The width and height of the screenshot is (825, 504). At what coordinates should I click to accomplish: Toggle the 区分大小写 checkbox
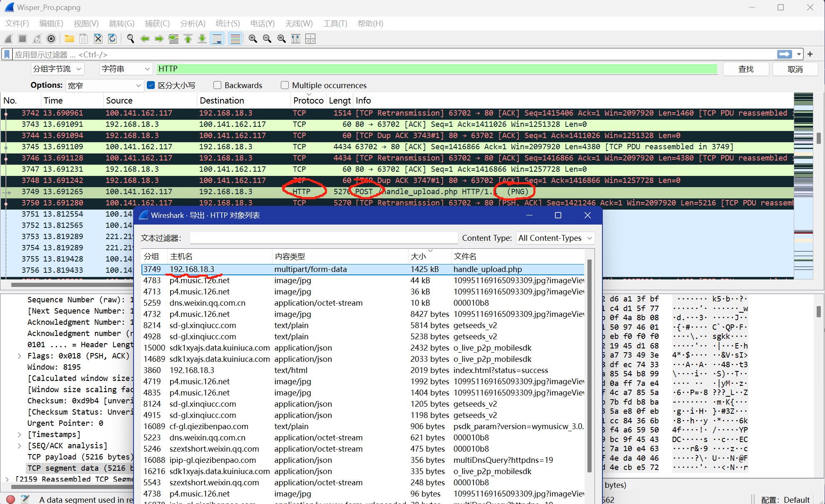151,85
